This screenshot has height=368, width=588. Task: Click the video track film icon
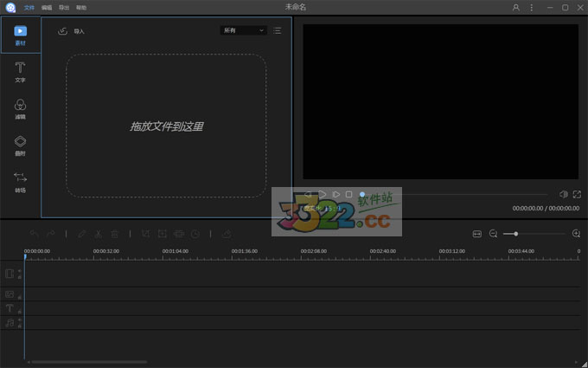pos(10,274)
